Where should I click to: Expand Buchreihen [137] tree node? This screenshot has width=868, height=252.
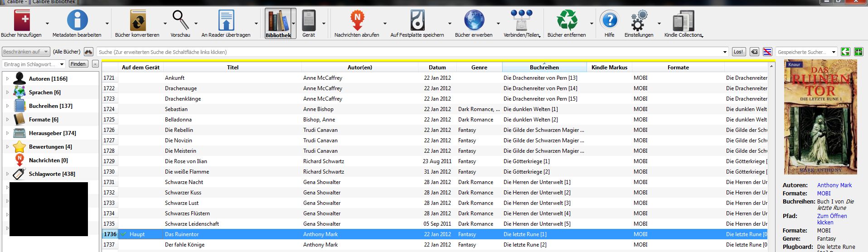[x=7, y=106]
